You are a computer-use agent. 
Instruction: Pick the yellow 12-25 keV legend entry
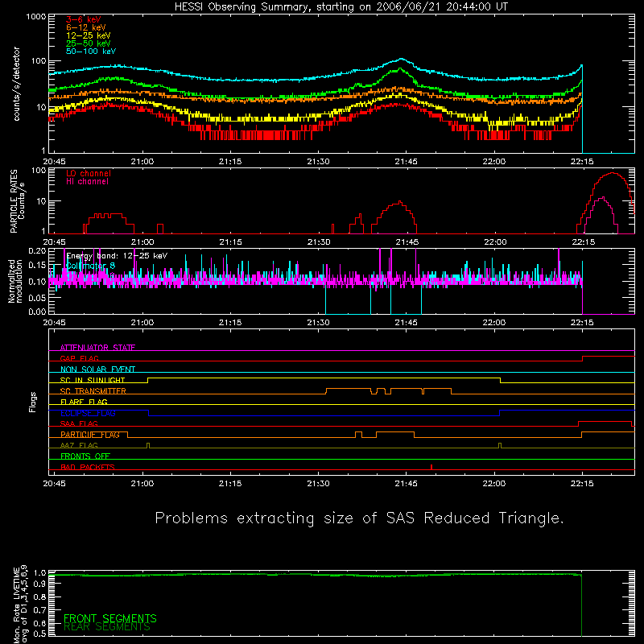89,35
